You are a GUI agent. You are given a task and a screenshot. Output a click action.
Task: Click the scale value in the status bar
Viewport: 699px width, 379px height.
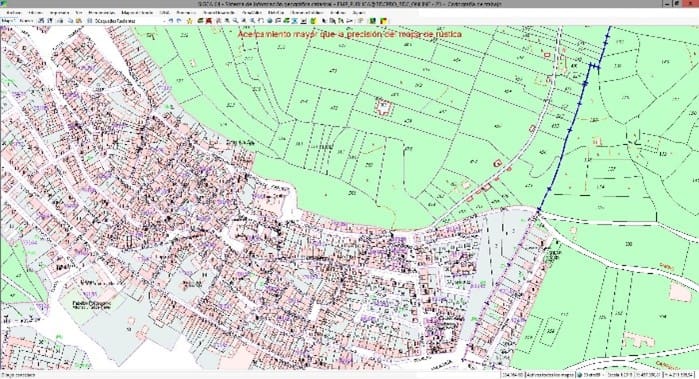(621, 375)
